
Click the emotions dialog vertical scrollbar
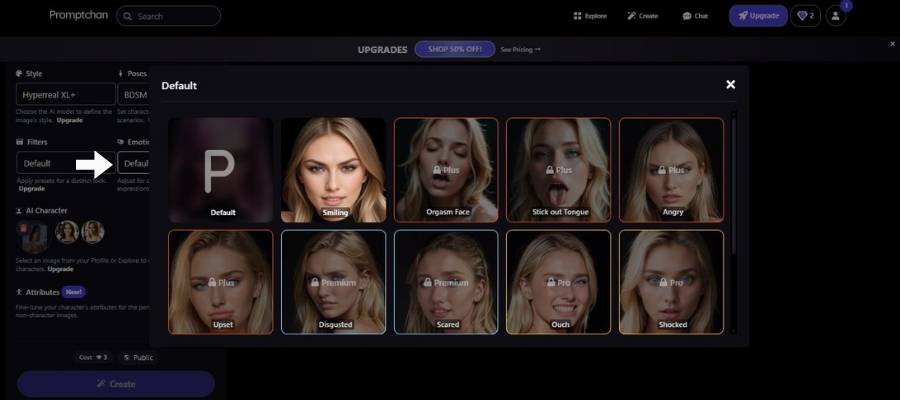click(x=733, y=184)
